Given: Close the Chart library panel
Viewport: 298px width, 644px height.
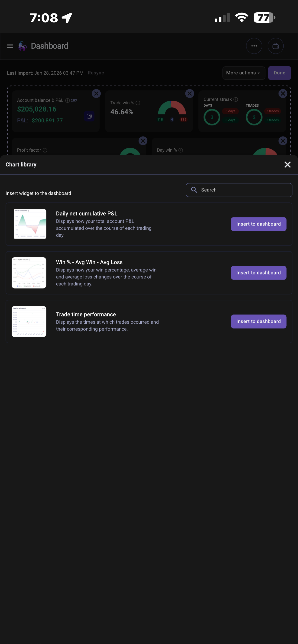Looking at the screenshot, I should point(288,165).
